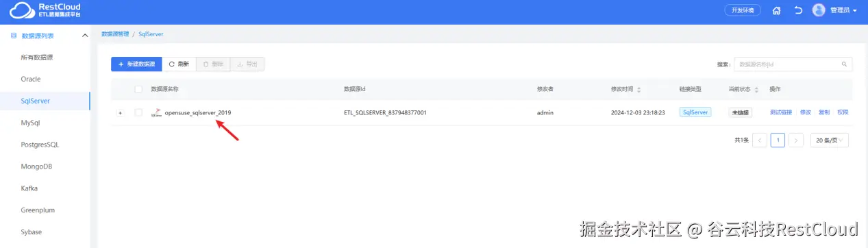The width and height of the screenshot is (868, 248).
Task: Go to next page arrow
Action: (795, 140)
